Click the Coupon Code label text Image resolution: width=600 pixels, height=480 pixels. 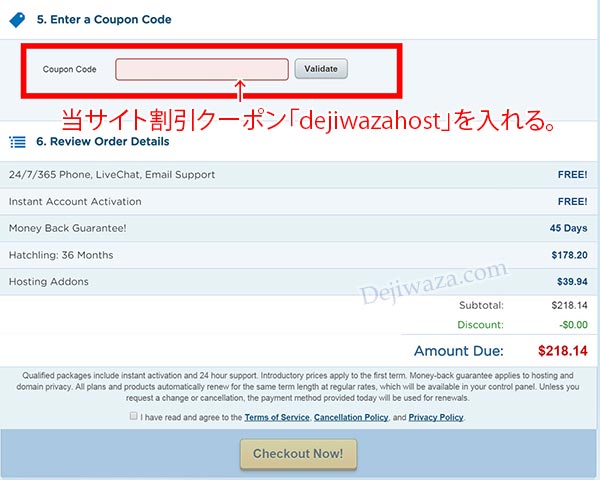click(x=70, y=70)
